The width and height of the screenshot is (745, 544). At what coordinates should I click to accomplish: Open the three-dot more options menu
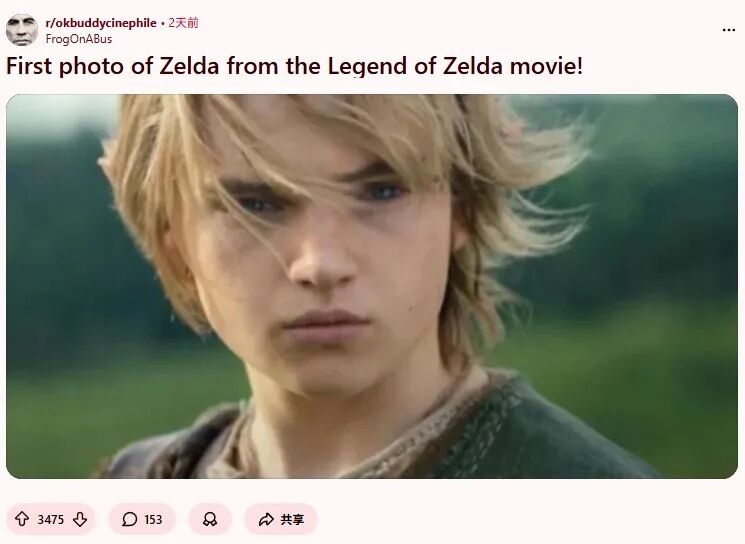pyautogui.click(x=728, y=30)
